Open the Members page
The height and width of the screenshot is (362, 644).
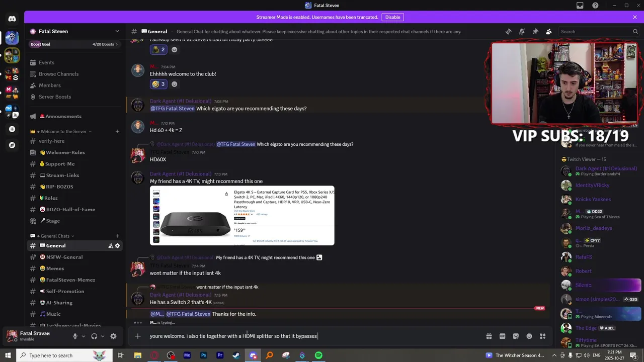tap(75, 85)
